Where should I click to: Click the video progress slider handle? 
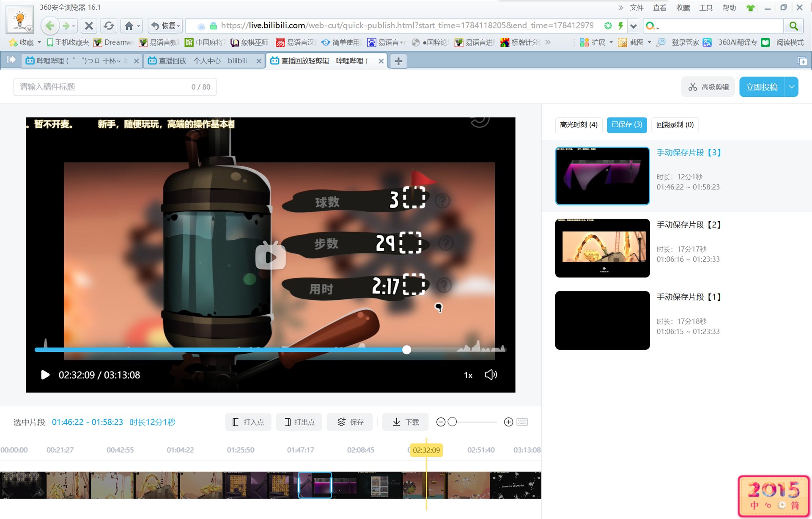(406, 350)
